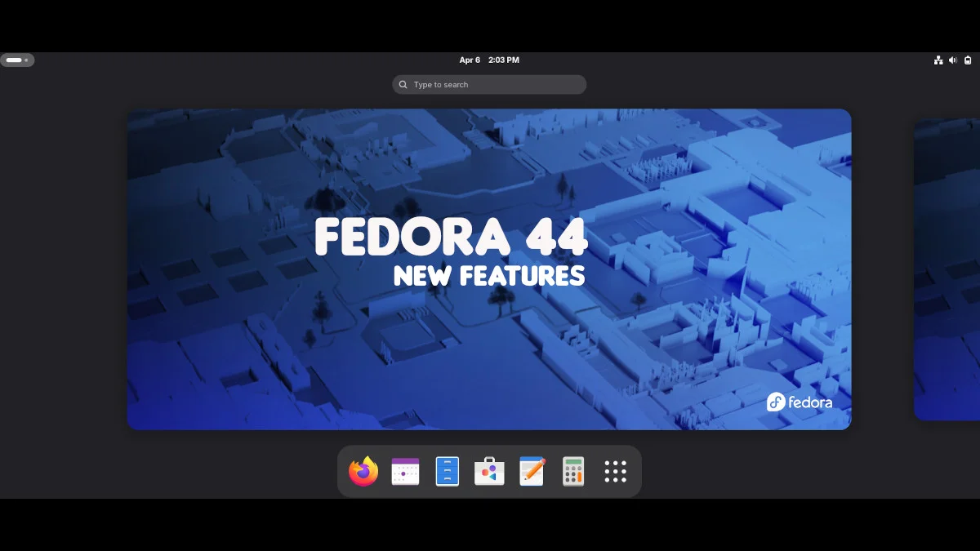
Task: Click the 'NEW FEATURES' wallpaper text
Action: tap(488, 276)
